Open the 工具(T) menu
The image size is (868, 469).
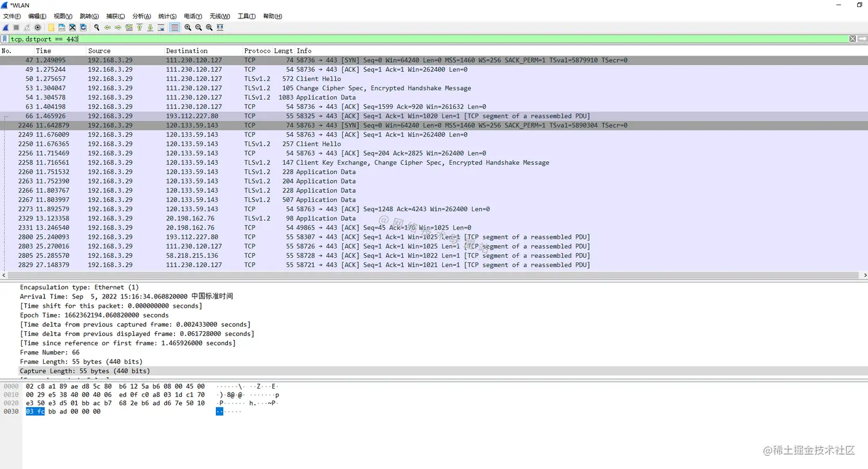[247, 16]
